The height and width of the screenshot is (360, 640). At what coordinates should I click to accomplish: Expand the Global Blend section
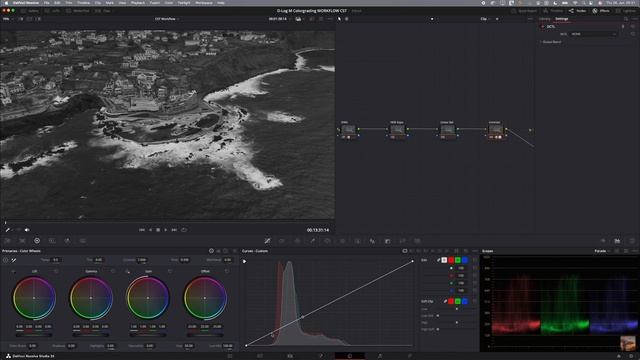(x=550, y=42)
